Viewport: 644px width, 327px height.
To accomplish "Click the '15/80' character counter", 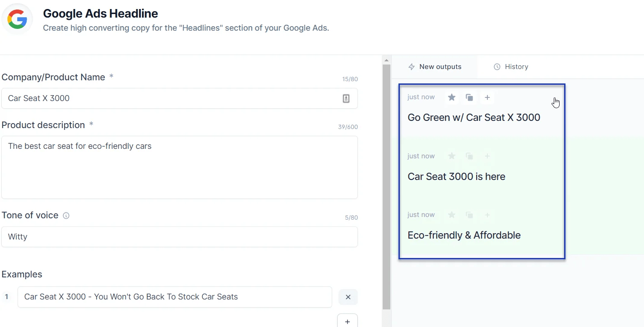I will (350, 79).
